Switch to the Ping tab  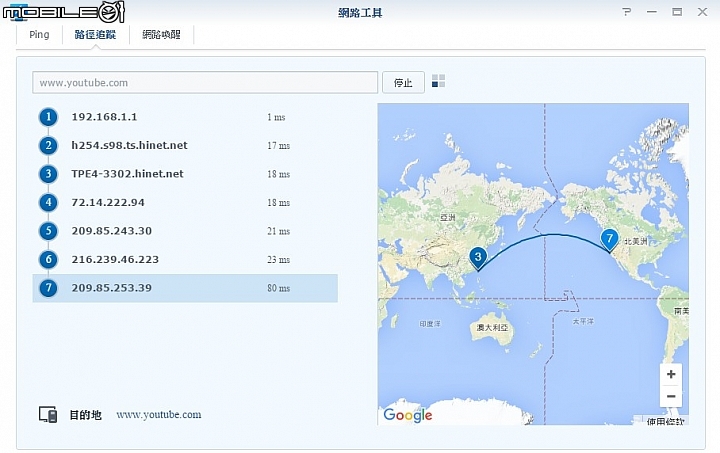[39, 34]
